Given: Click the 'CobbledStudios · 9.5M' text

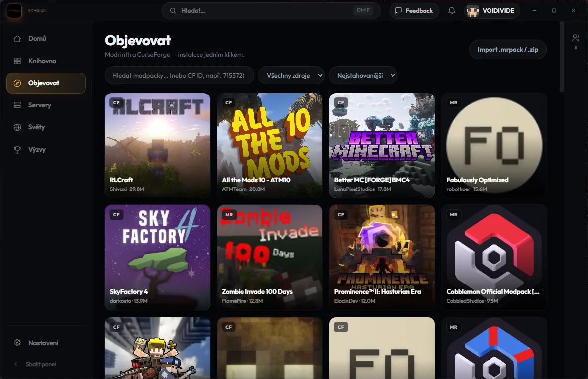Looking at the screenshot, I should [472, 301].
